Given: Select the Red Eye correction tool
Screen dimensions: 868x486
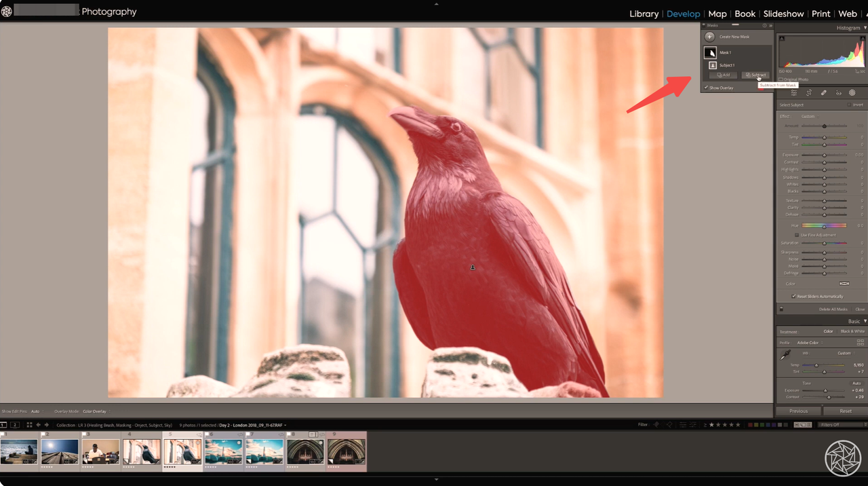Looking at the screenshot, I should 838,92.
